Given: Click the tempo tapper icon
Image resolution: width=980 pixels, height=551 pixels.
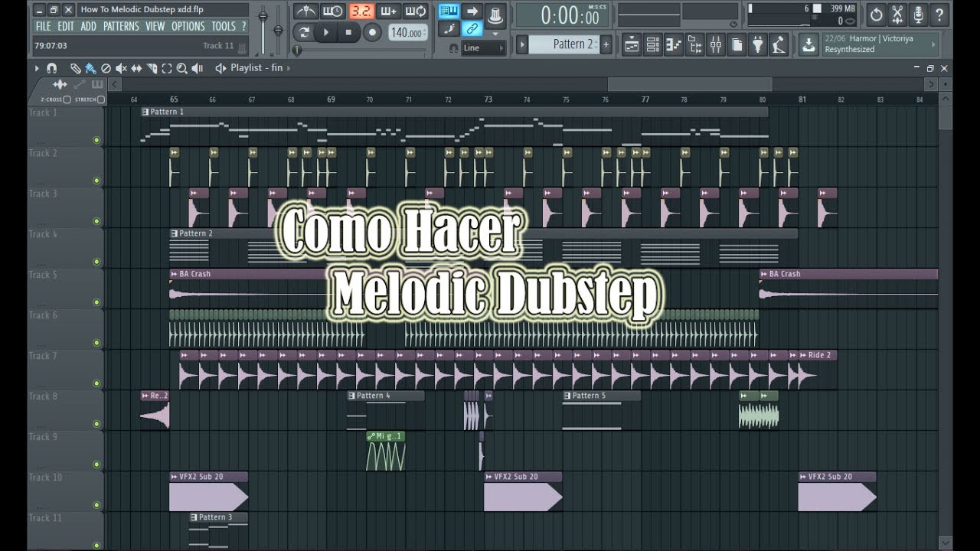Looking at the screenshot, I should [779, 45].
